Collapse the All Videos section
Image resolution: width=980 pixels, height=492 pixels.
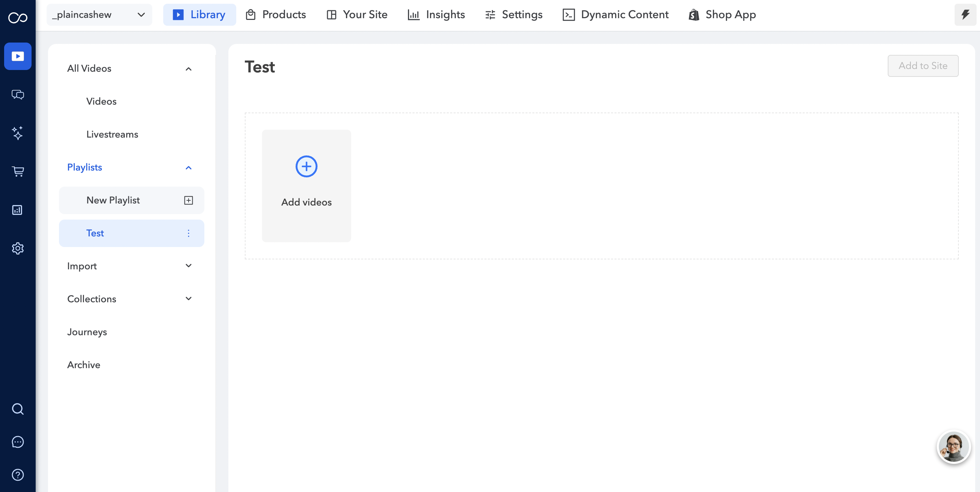188,69
